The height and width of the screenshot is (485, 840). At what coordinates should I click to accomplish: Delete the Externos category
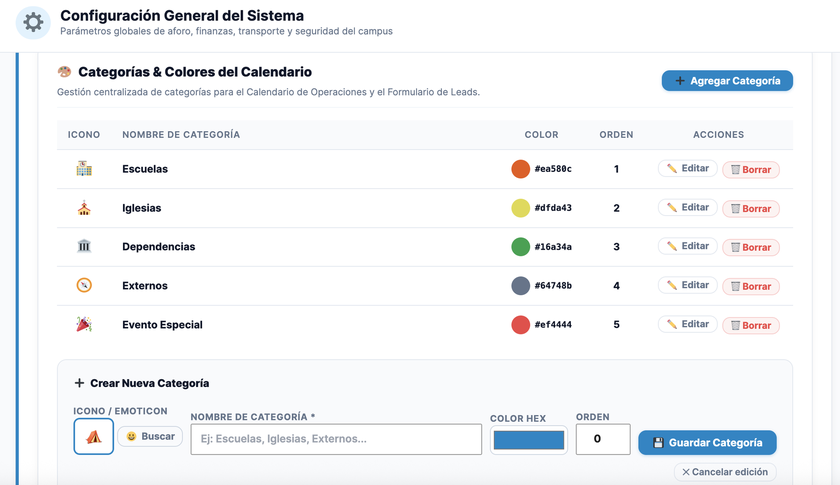(751, 286)
